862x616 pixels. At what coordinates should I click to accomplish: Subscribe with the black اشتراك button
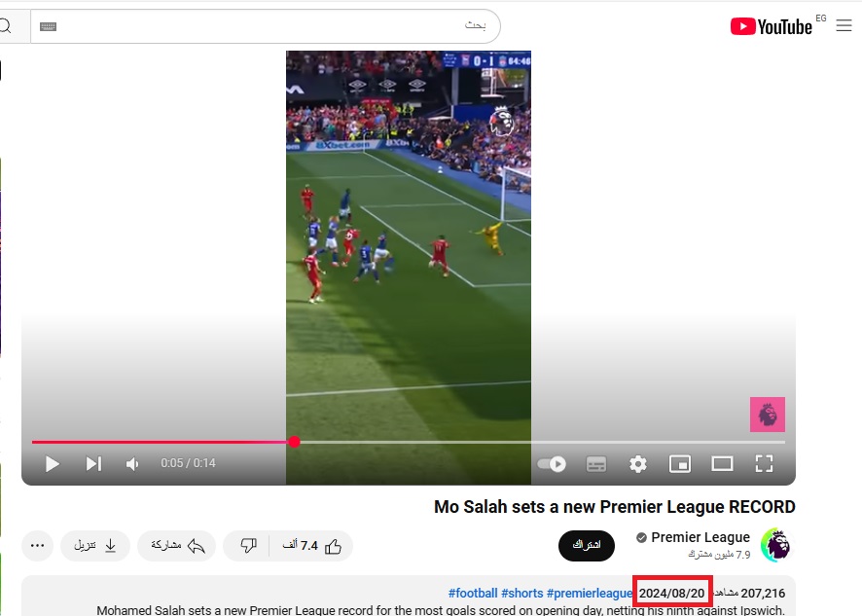coord(587,545)
